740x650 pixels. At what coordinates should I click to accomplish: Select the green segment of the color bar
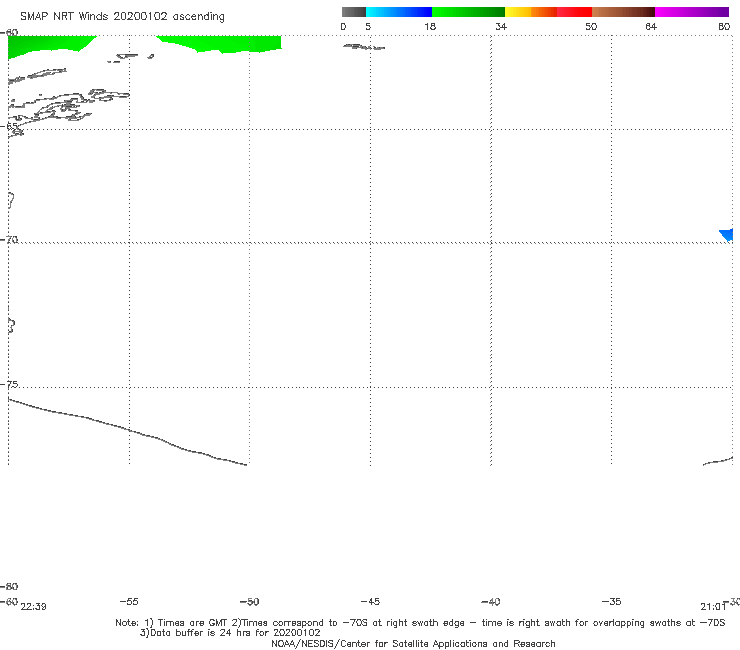[x=468, y=12]
